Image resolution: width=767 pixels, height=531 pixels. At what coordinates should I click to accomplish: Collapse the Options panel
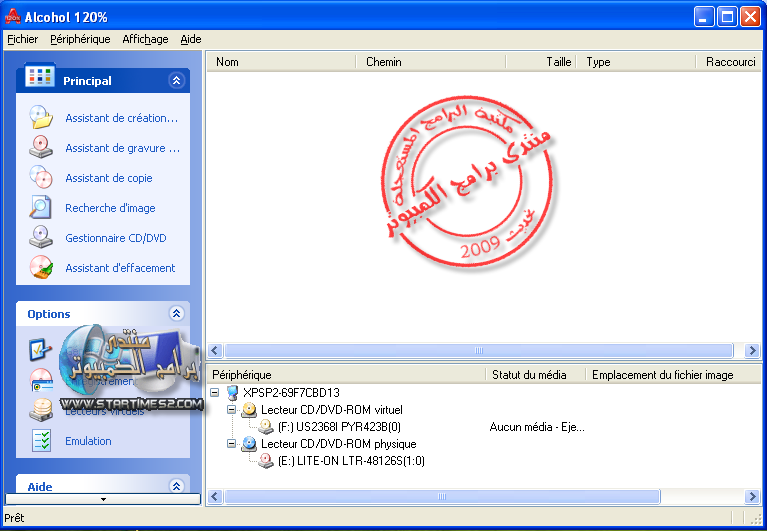click(177, 313)
